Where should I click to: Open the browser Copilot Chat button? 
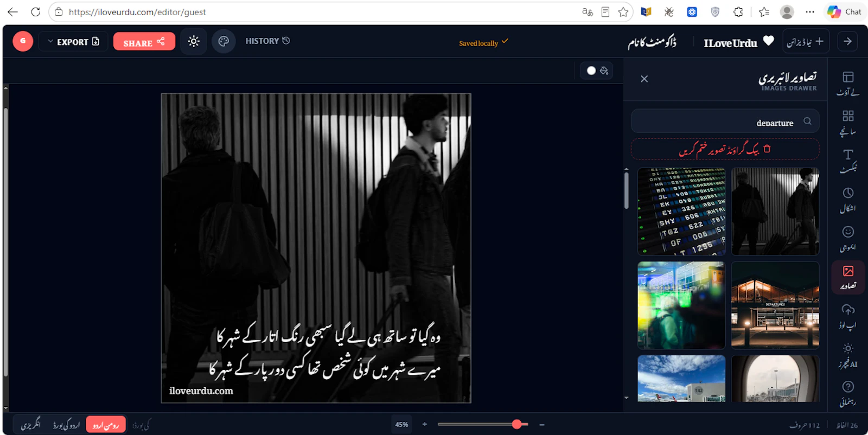845,12
